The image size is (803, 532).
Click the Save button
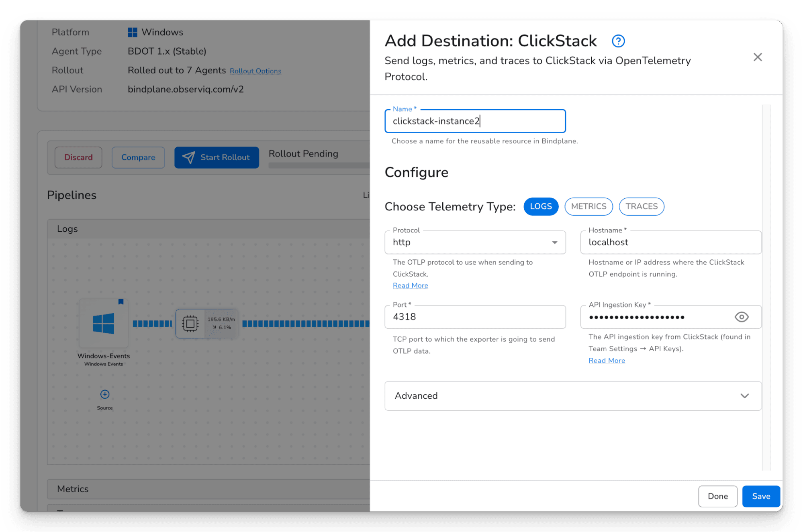coord(761,496)
